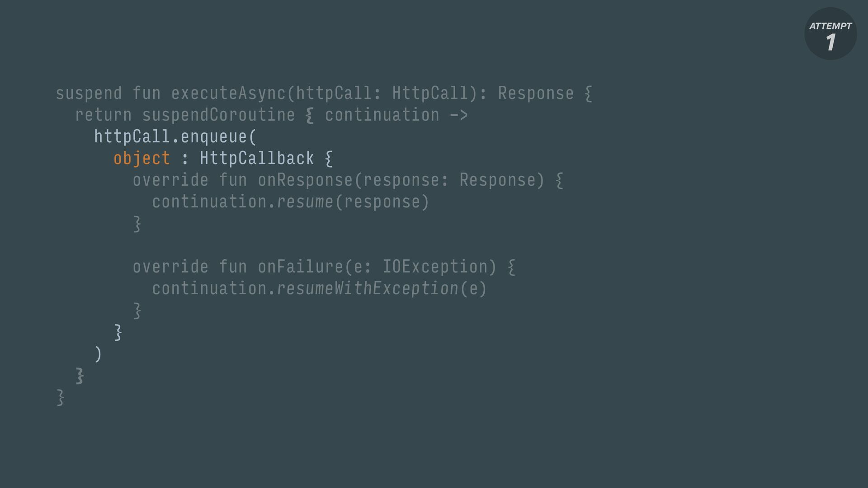
Task: Click the 'suspend' keyword on first line
Action: coord(89,94)
